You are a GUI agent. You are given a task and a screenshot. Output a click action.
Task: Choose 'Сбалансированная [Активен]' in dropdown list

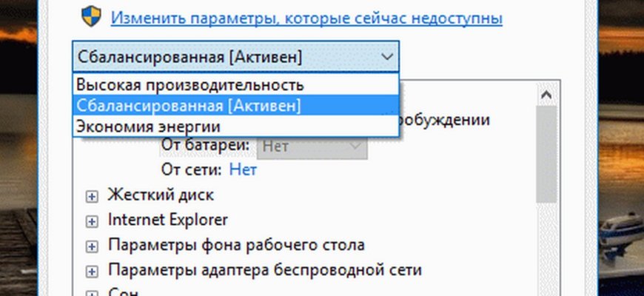pyautogui.click(x=235, y=105)
